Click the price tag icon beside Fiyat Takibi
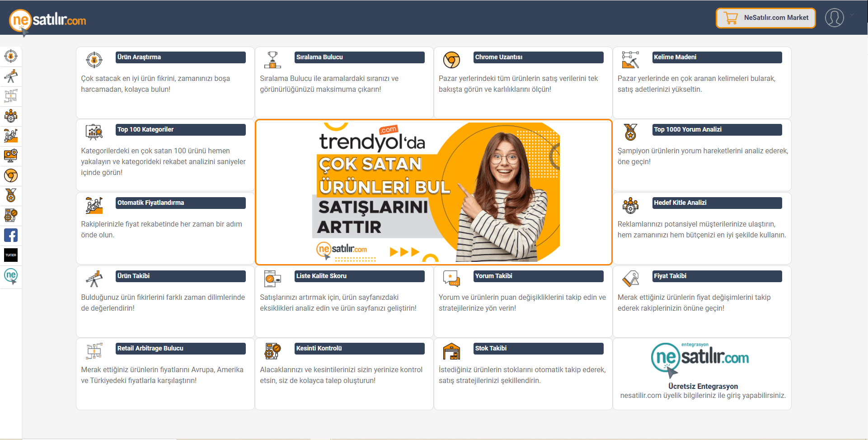Screen dimensions: 868x440 pos(630,279)
